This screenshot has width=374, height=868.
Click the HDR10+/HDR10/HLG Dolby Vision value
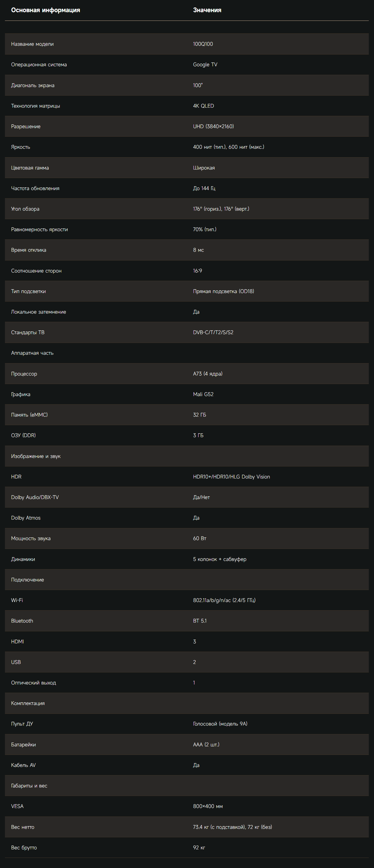pyautogui.click(x=231, y=477)
